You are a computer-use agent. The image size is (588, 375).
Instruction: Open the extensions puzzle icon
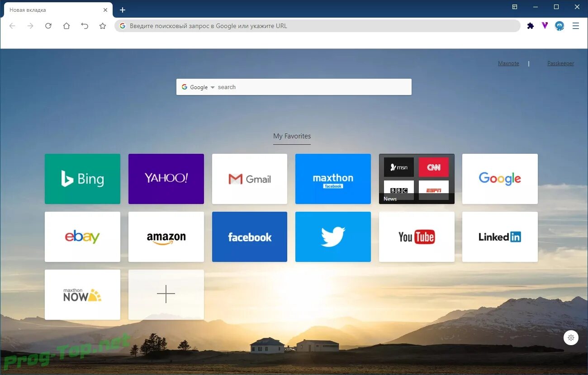click(x=531, y=26)
